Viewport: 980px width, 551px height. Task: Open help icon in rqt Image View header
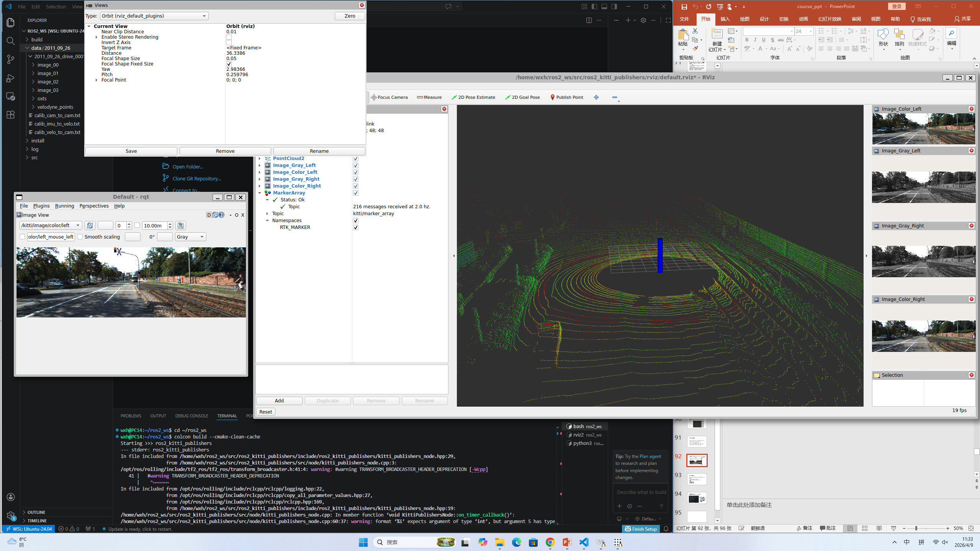(x=221, y=215)
